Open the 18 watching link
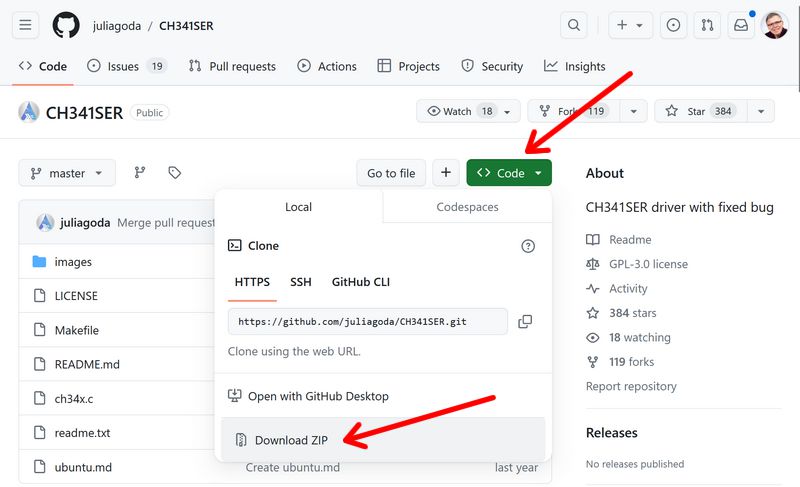The width and height of the screenshot is (800, 487). (x=640, y=338)
